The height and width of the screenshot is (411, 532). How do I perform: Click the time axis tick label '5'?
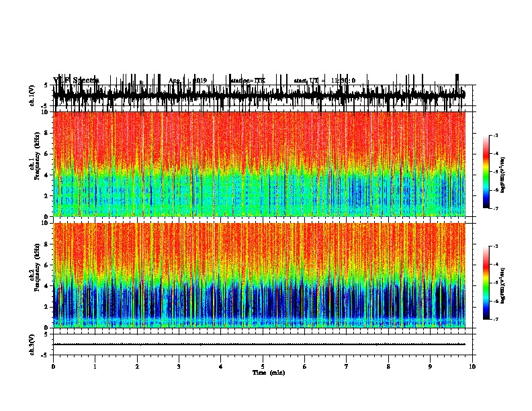263,366
